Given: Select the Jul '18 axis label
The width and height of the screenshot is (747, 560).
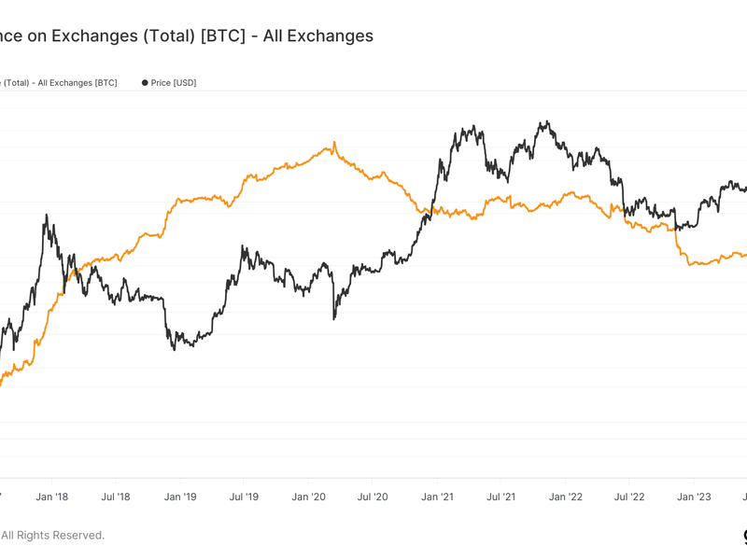Looking at the screenshot, I should click(x=115, y=497).
